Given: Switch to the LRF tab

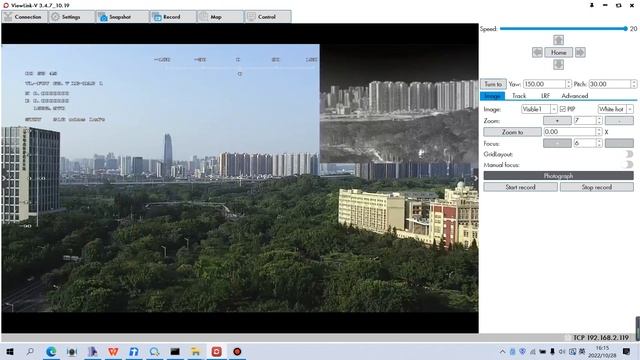Looking at the screenshot, I should tap(545, 96).
